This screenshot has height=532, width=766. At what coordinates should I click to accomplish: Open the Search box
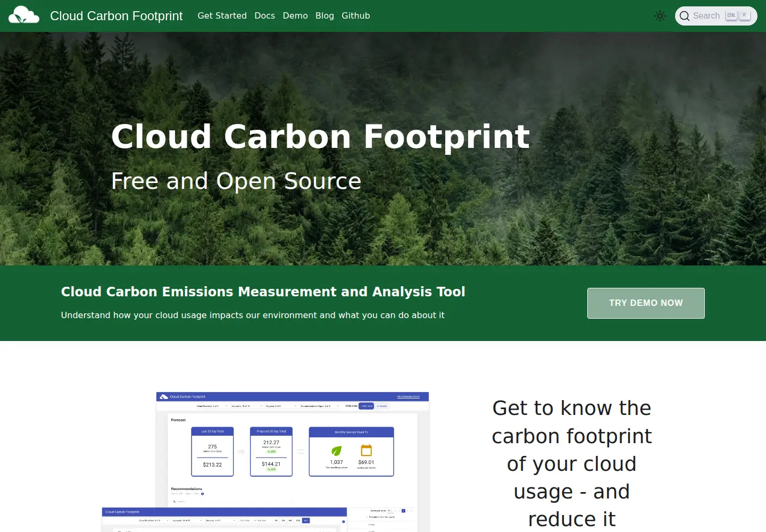[716, 16]
